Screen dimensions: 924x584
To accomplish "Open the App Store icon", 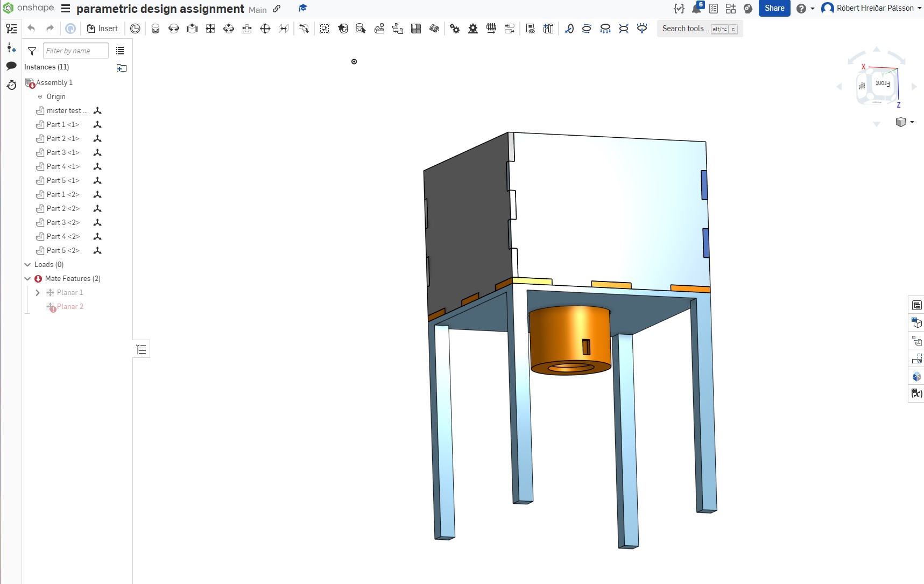I will pyautogui.click(x=731, y=9).
